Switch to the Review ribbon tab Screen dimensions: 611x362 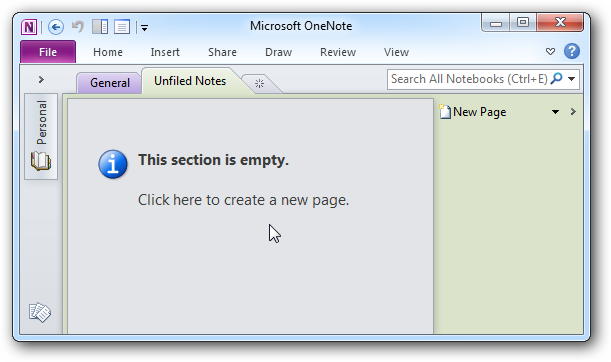(x=338, y=52)
